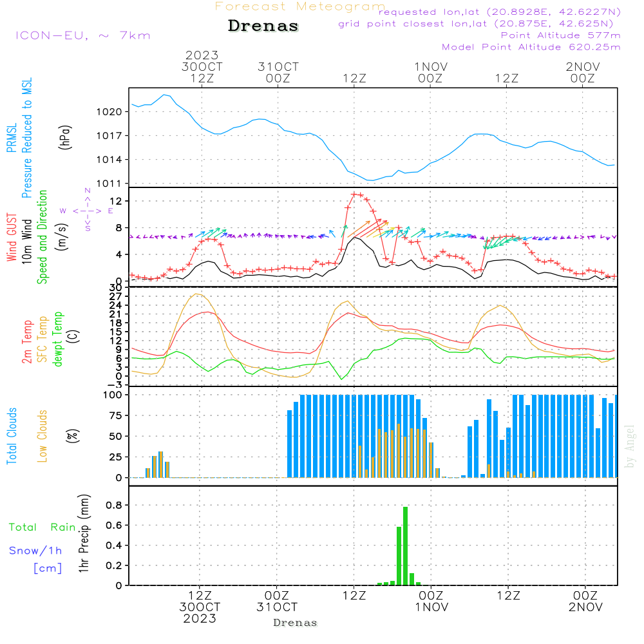The height and width of the screenshot is (644, 644).
Task: Click the top axis '31OCT 00Z' label
Action: [278, 72]
